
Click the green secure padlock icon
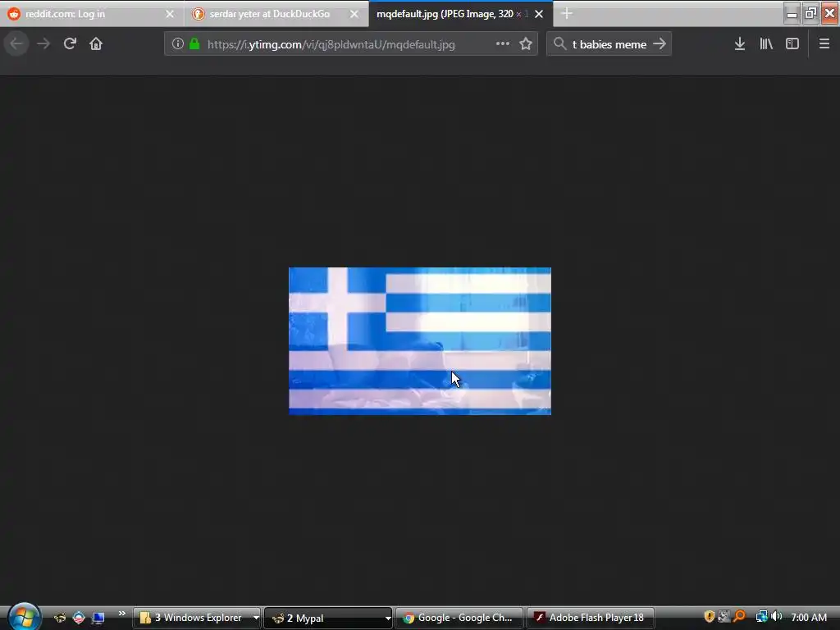point(194,44)
